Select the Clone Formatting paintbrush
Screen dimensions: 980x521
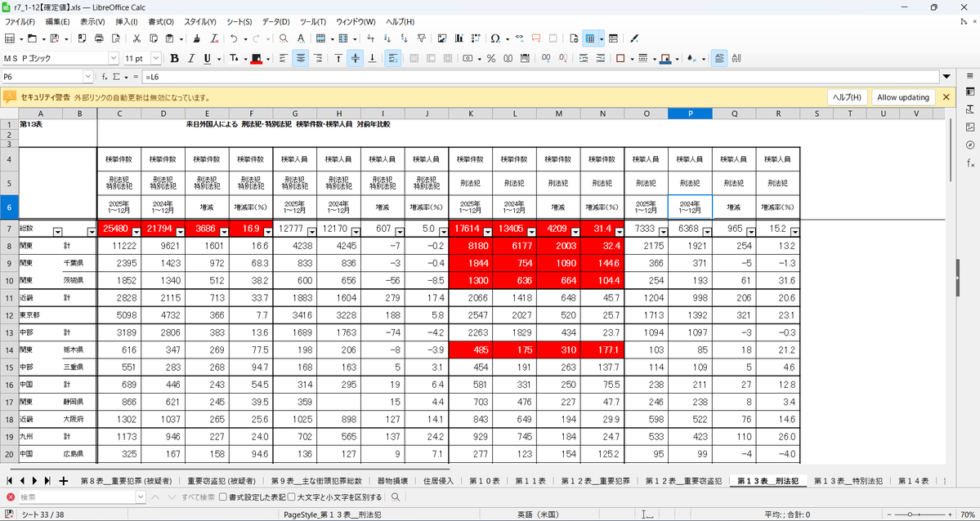pos(198,38)
